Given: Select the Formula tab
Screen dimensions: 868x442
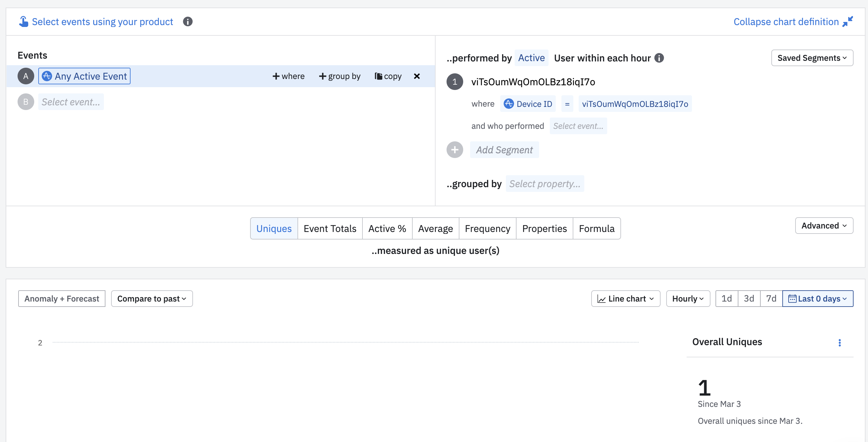Looking at the screenshot, I should tap(597, 229).
